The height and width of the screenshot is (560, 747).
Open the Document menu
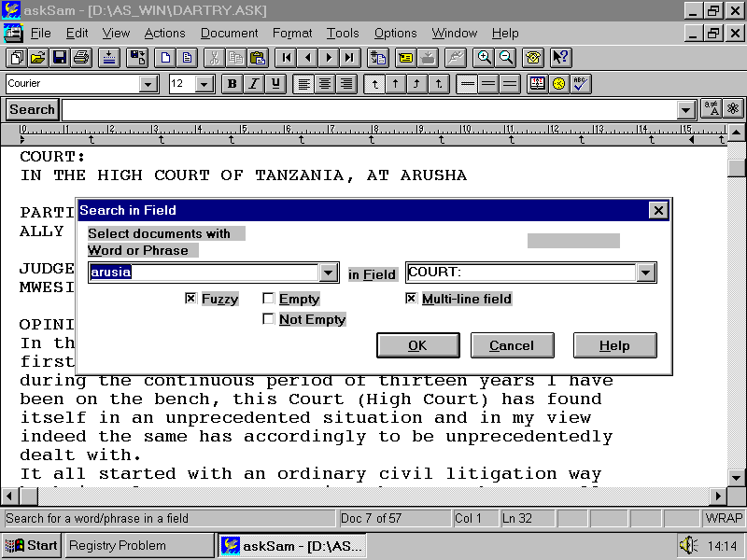point(229,33)
